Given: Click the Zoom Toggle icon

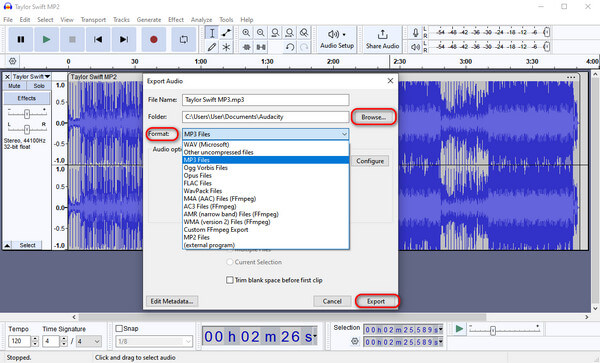Looking at the screenshot, I should 304,33.
